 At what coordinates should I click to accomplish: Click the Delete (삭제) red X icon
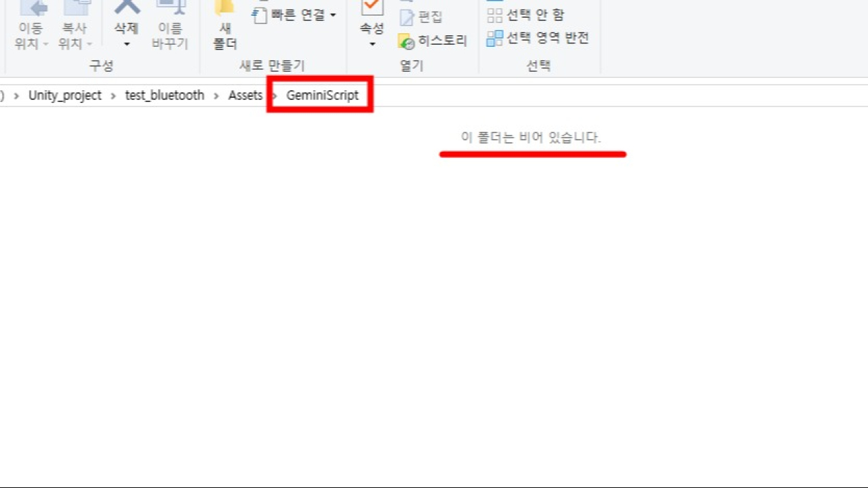(x=126, y=7)
